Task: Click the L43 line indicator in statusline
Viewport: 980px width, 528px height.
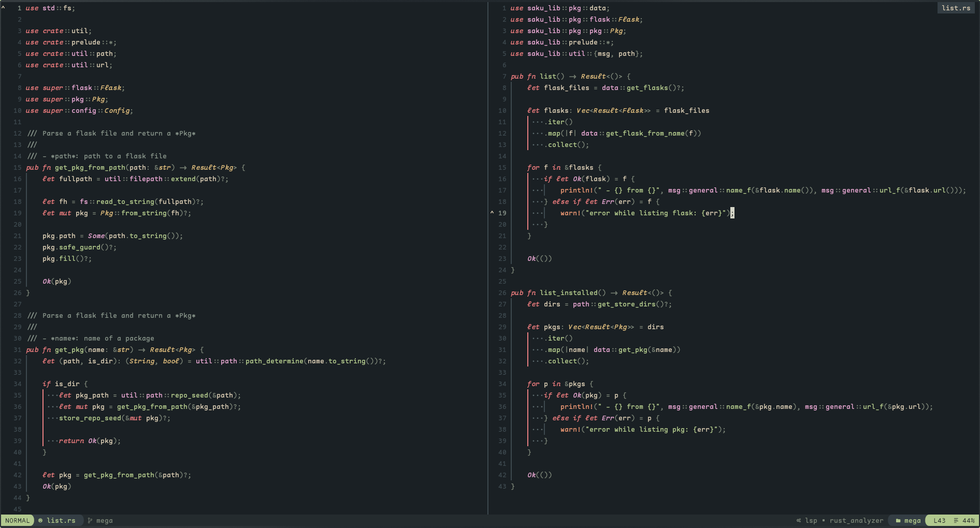Action: (940, 520)
